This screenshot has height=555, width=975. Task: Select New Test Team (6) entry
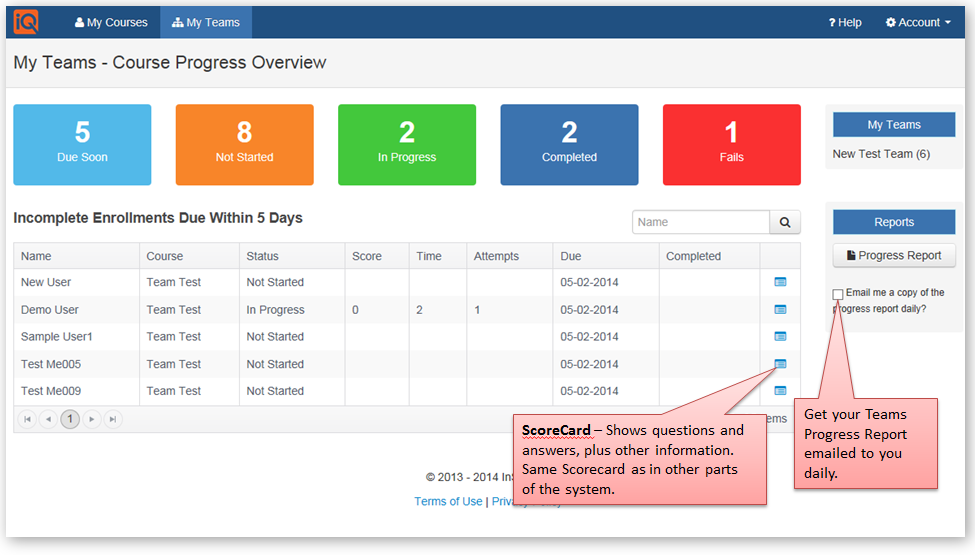tap(881, 154)
